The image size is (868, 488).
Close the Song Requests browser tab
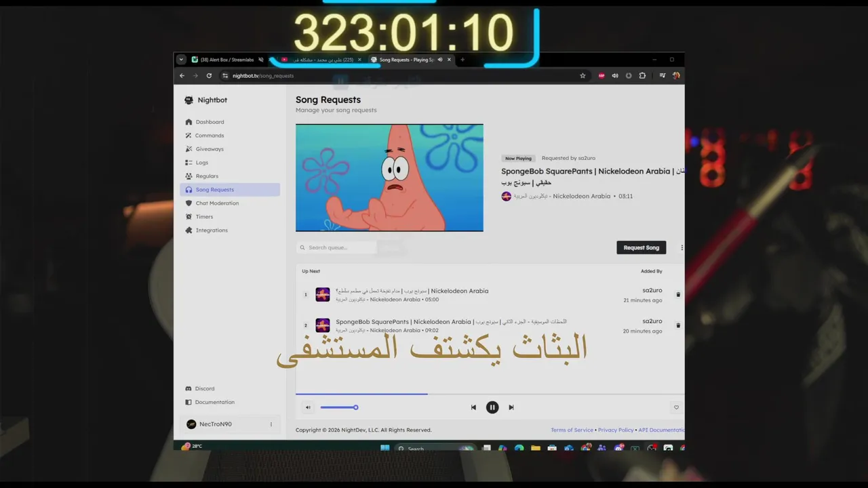(x=449, y=60)
